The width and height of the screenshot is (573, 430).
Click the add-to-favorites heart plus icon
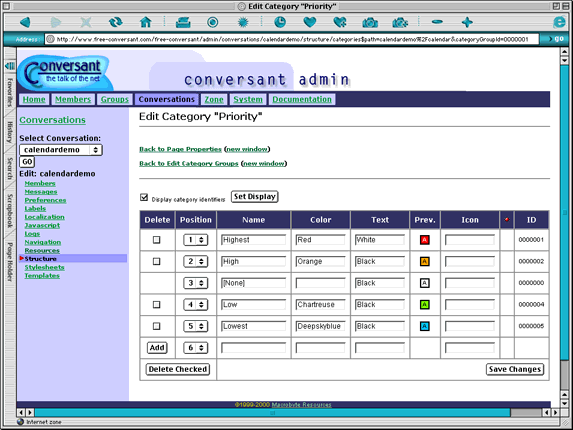point(340,23)
